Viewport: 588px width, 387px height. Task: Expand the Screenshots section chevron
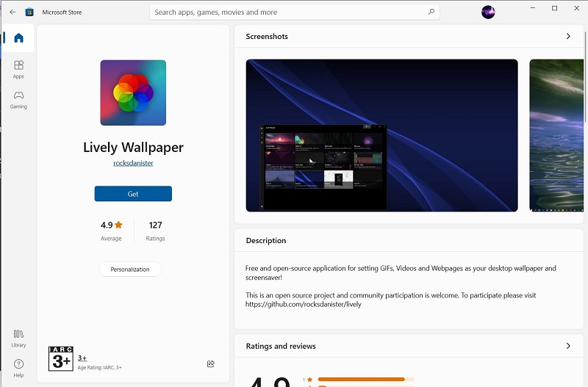point(568,36)
